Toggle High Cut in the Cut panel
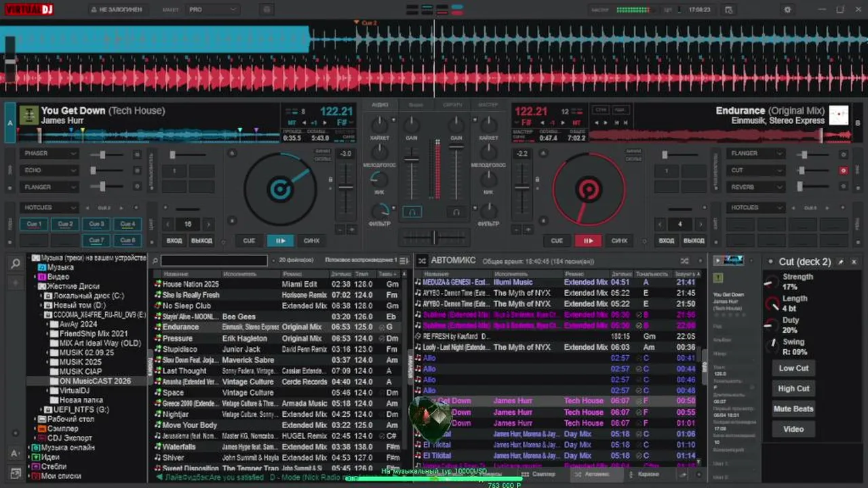This screenshot has height=488, width=868. point(793,389)
